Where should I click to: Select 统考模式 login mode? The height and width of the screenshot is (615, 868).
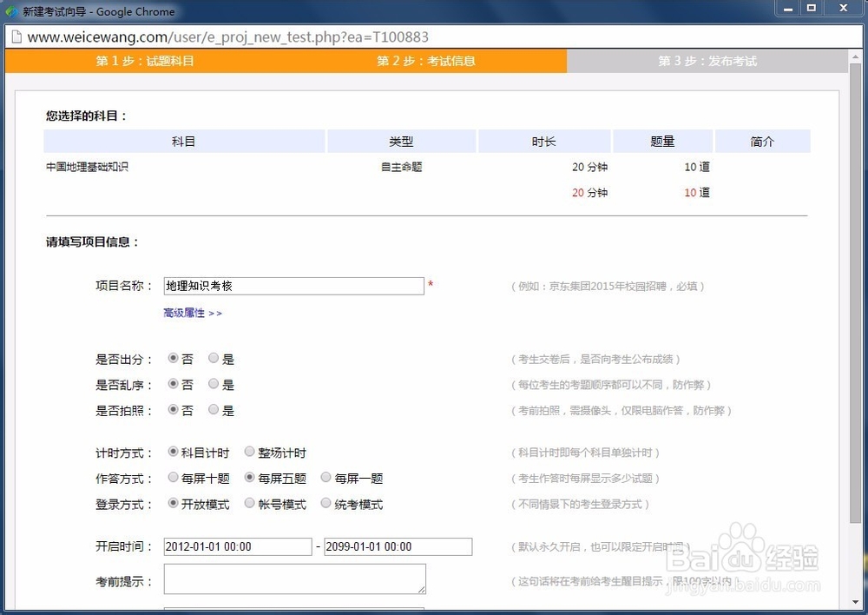pyautogui.click(x=326, y=504)
